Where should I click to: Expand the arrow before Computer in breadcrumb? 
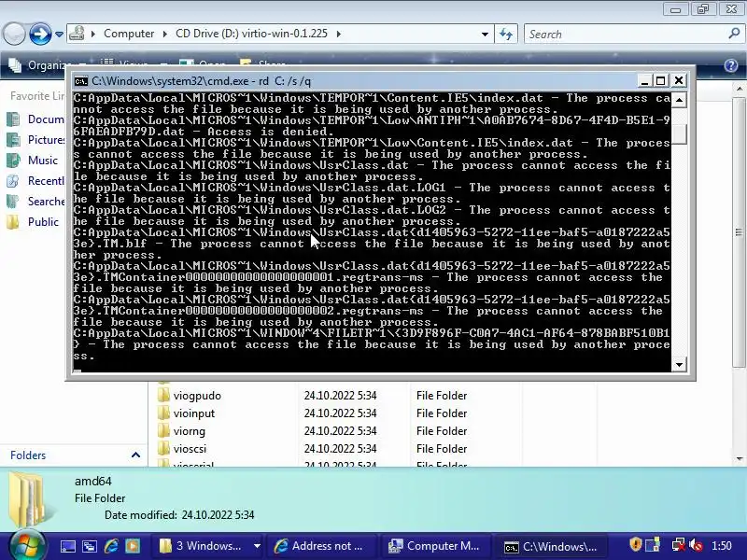click(x=93, y=34)
